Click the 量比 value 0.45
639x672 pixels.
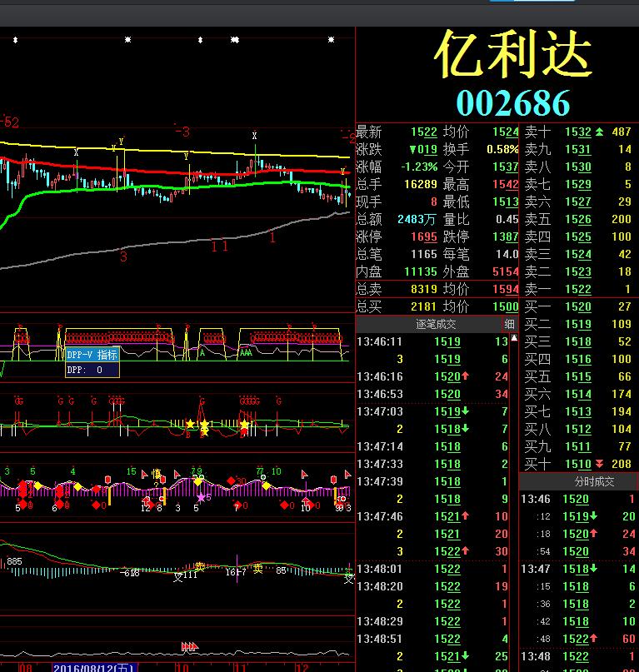click(x=507, y=220)
